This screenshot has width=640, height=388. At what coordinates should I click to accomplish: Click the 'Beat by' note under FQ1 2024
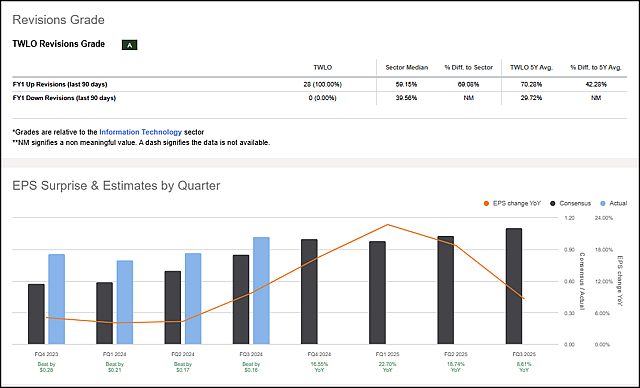click(x=115, y=367)
